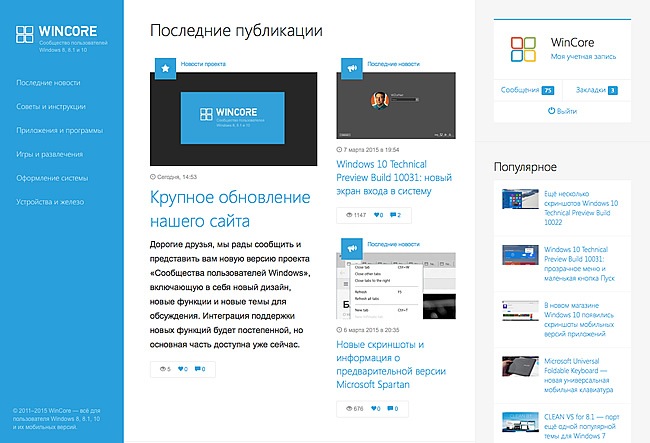Open the WINCORE featured article image

click(x=233, y=119)
